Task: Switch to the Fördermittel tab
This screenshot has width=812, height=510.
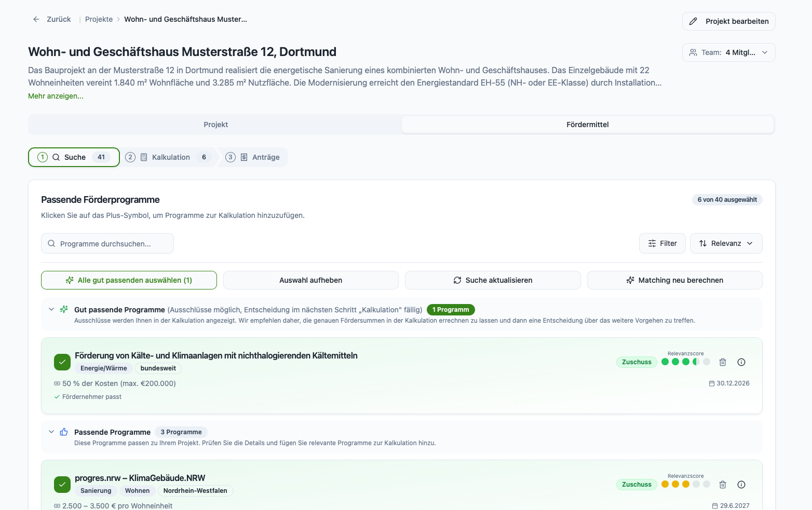Action: point(587,125)
